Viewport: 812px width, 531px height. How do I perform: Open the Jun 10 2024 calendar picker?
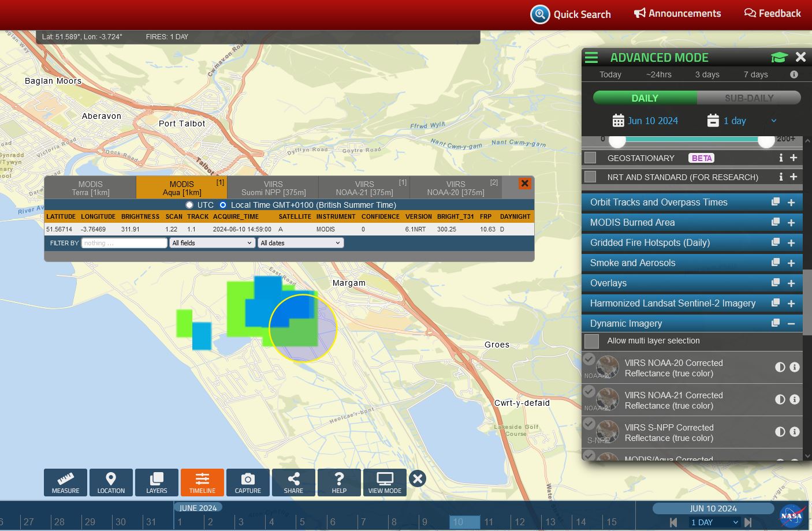(x=645, y=121)
